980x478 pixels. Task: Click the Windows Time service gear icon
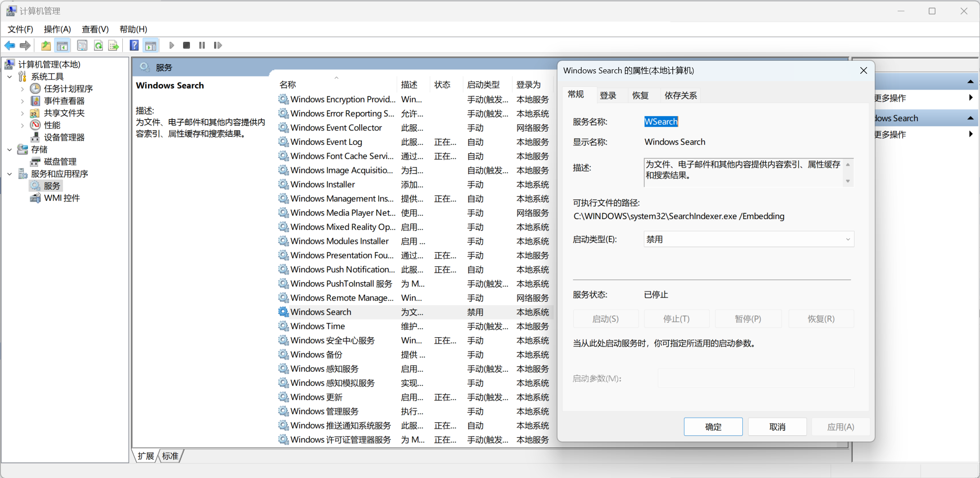[283, 326]
